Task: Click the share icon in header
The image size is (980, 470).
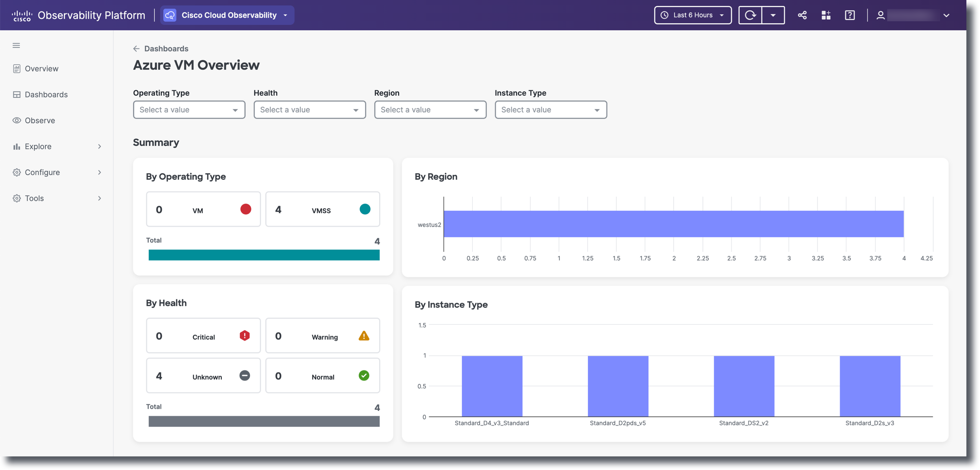Action: point(802,15)
